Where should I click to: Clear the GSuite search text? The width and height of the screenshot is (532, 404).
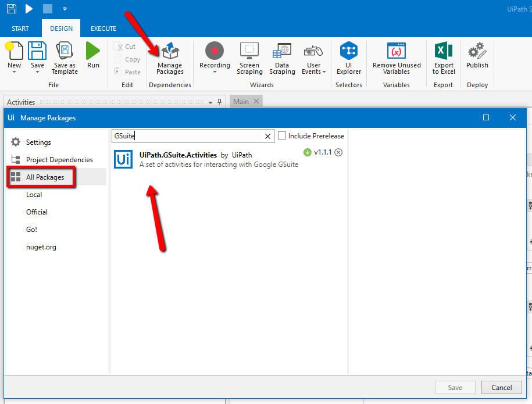267,136
